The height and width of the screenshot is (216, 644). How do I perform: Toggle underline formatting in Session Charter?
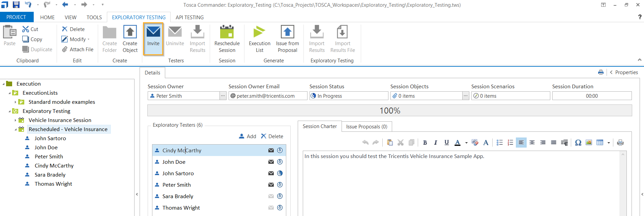click(446, 143)
